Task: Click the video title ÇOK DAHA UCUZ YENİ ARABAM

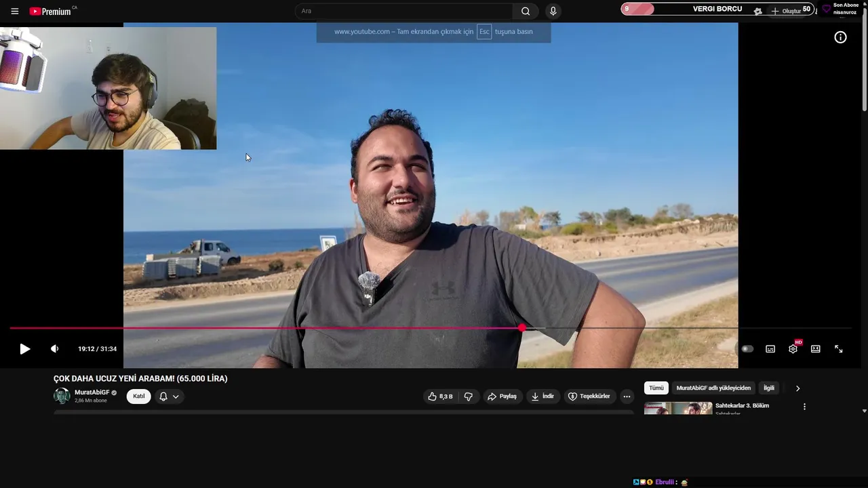Action: pos(140,379)
